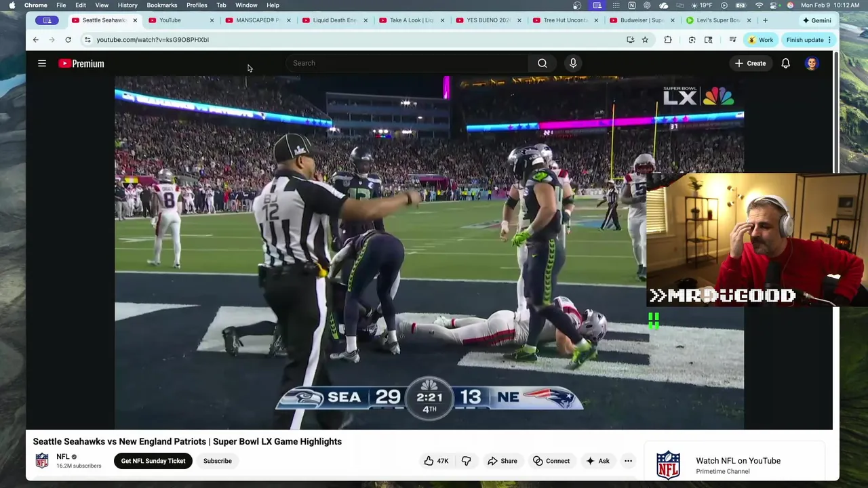Viewport: 868px width, 488px height.
Task: Click the YouTube Premium logo
Action: (x=81, y=64)
